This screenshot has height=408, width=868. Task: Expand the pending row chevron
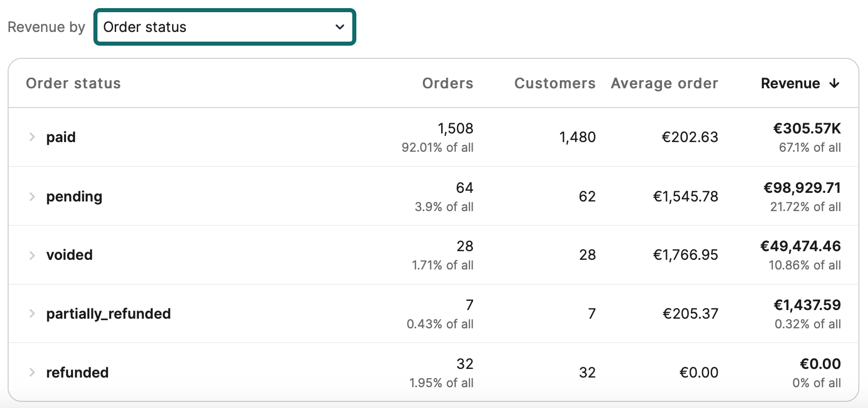pyautogui.click(x=32, y=196)
